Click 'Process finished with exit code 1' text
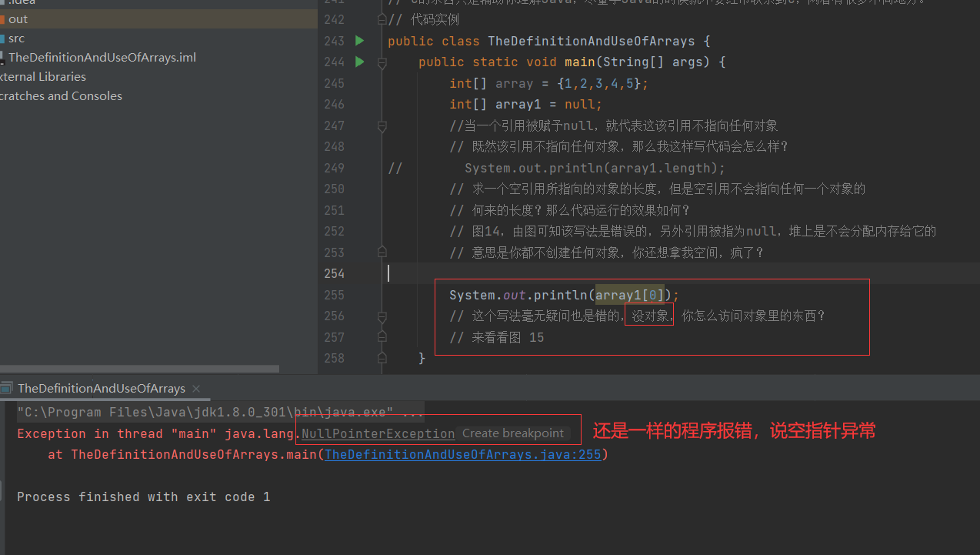The width and height of the screenshot is (980, 555). click(x=144, y=497)
